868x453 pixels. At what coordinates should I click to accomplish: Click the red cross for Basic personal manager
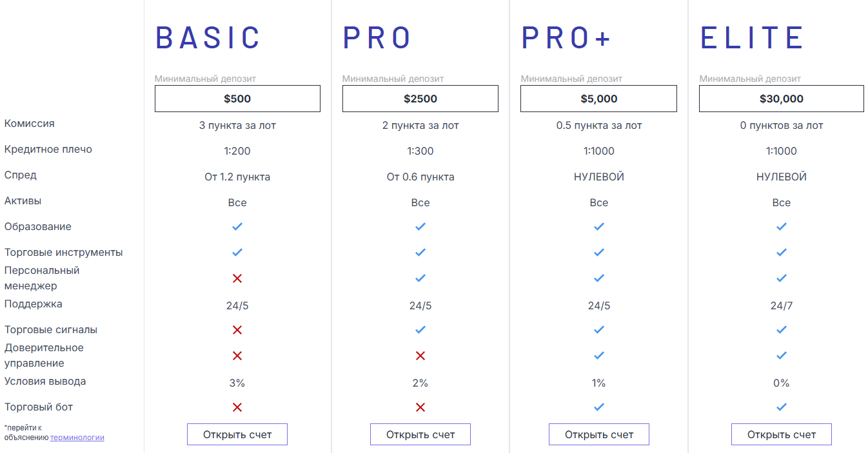click(x=237, y=278)
